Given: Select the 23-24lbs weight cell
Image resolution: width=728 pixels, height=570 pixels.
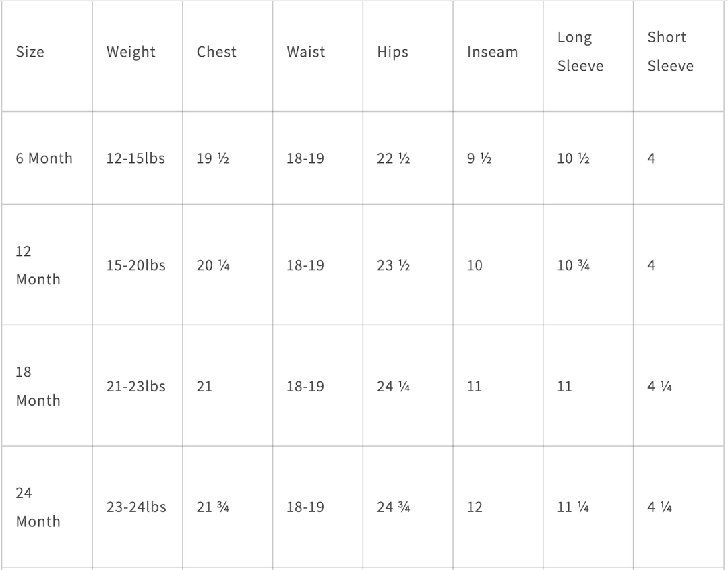Looking at the screenshot, I should click(135, 507).
